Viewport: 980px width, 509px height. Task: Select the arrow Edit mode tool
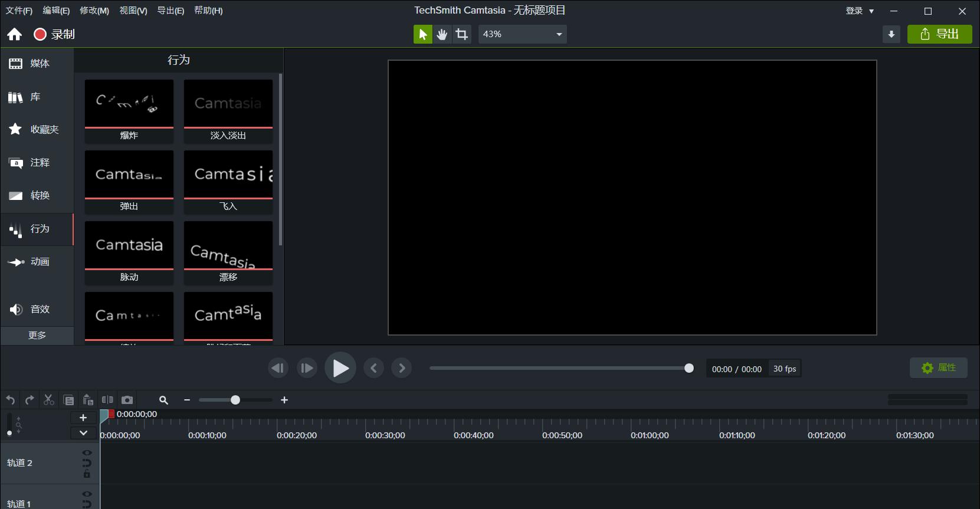click(423, 34)
